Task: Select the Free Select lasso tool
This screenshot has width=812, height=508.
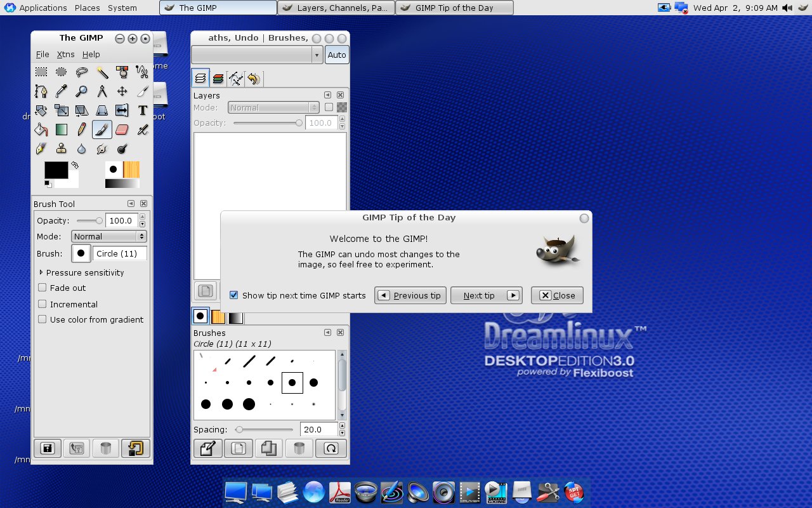Action: 82,72
